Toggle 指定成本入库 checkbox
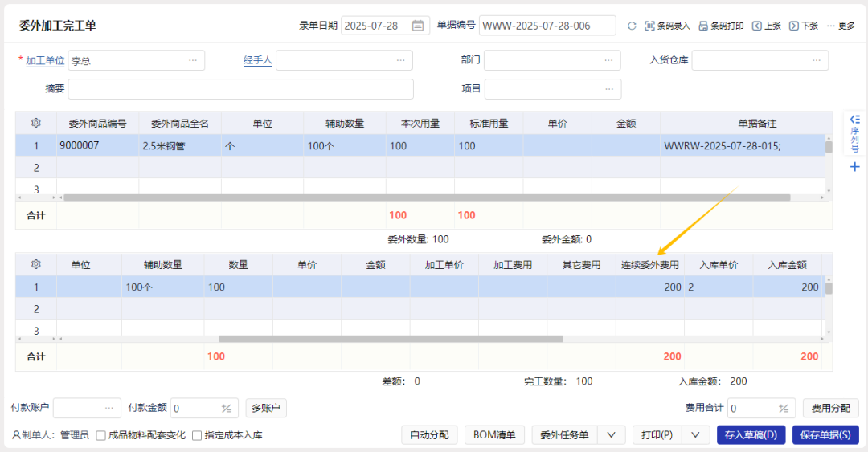 coord(197,435)
